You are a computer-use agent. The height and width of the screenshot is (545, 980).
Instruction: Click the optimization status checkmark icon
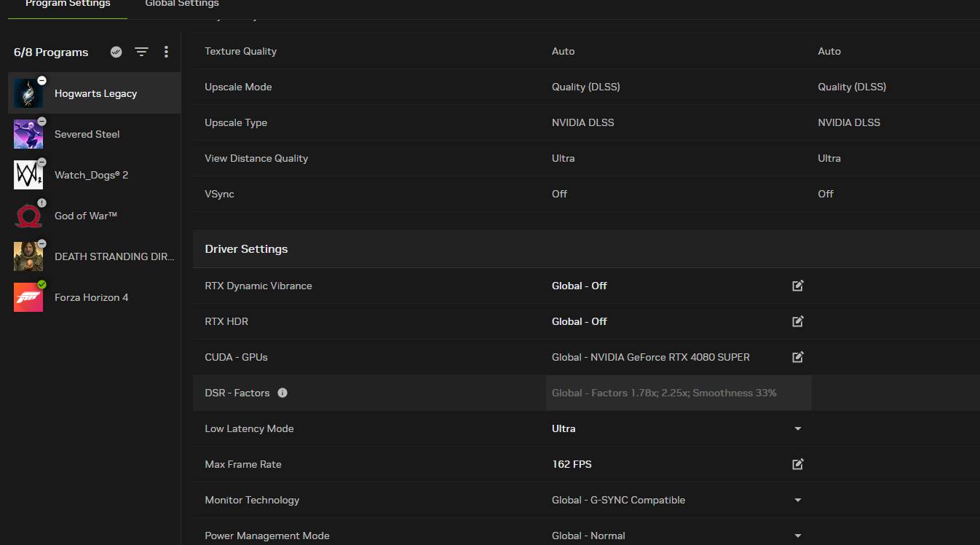(116, 52)
